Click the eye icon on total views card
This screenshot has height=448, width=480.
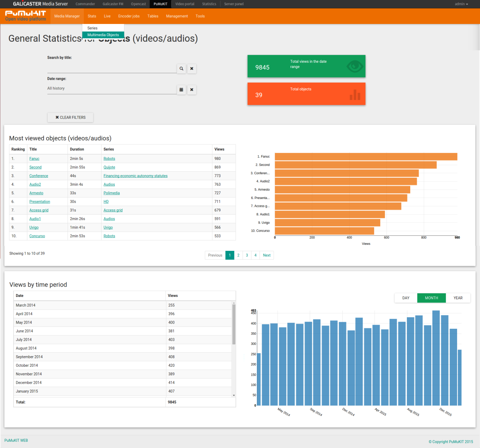pyautogui.click(x=355, y=66)
